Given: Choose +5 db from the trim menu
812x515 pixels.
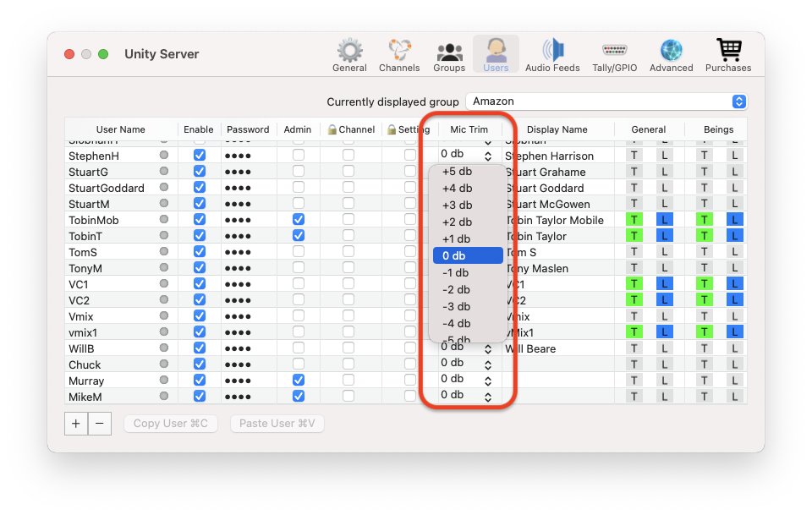Looking at the screenshot, I should tap(468, 172).
